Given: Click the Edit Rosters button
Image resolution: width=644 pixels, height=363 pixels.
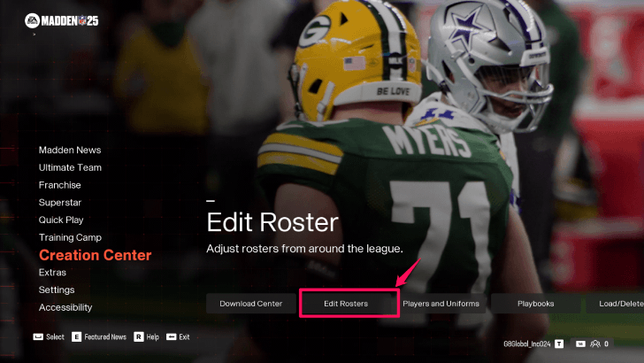Looking at the screenshot, I should tap(346, 304).
